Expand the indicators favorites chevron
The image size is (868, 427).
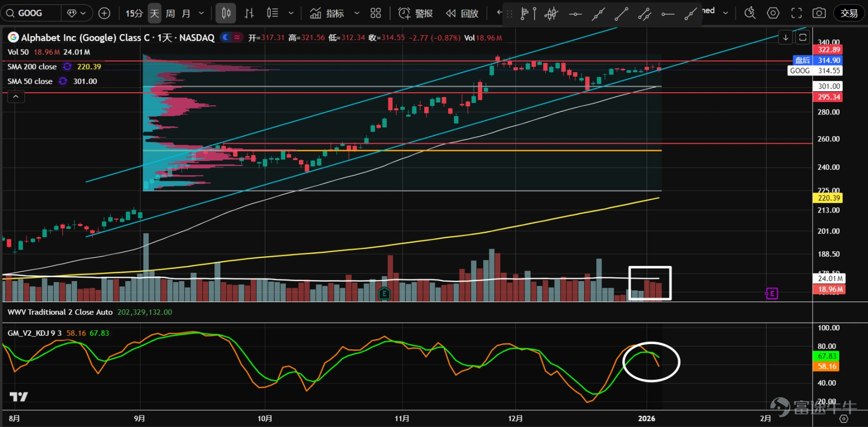(x=356, y=13)
